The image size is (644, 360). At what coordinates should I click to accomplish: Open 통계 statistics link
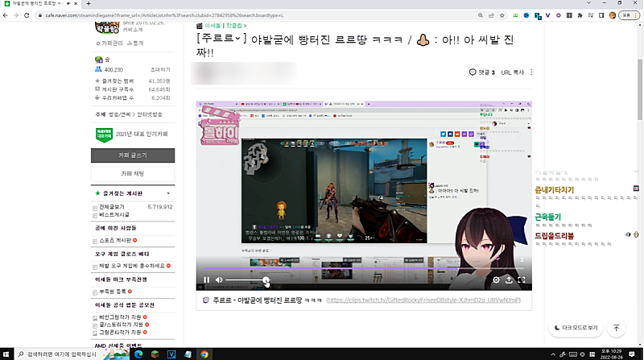coord(135,43)
